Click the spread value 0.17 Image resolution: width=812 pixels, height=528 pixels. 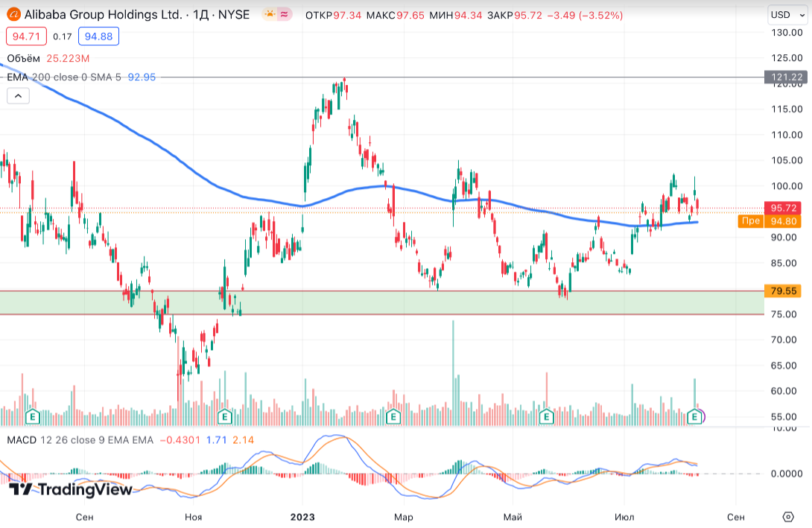63,36
